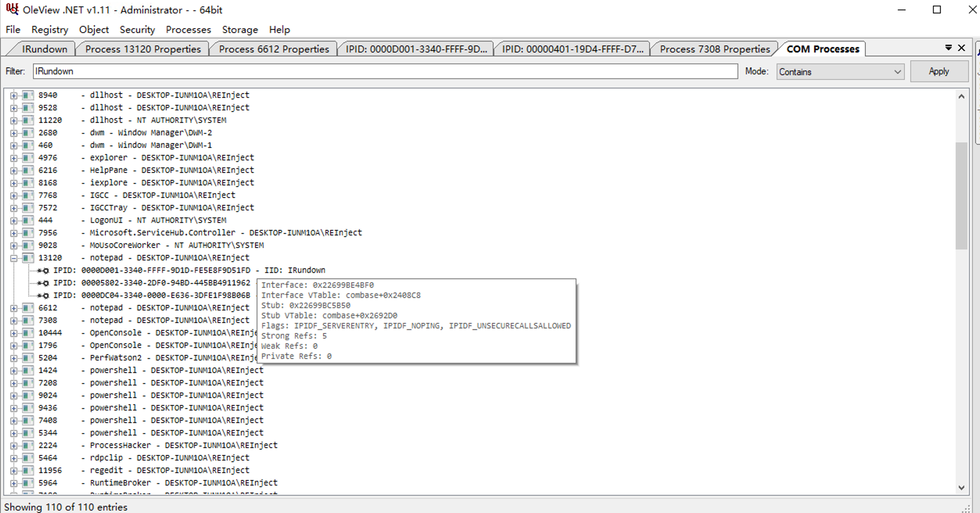Click the regedit process icon
980x513 pixels.
tap(27, 470)
